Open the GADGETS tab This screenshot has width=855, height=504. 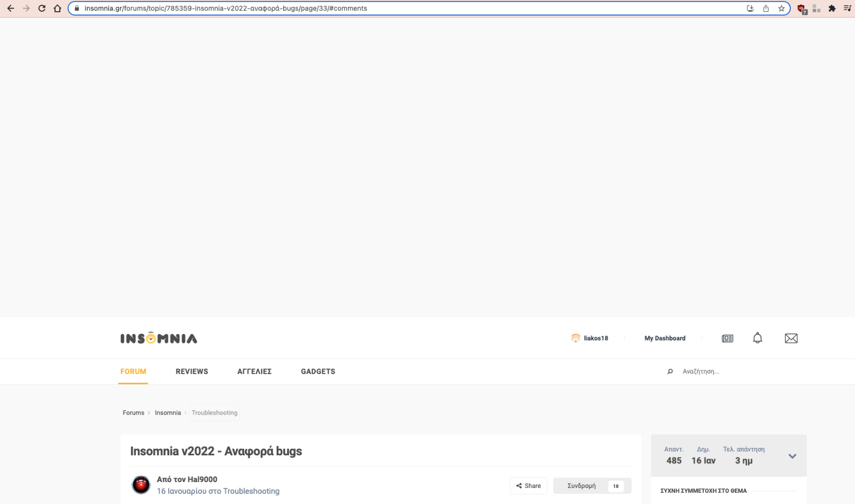(318, 371)
